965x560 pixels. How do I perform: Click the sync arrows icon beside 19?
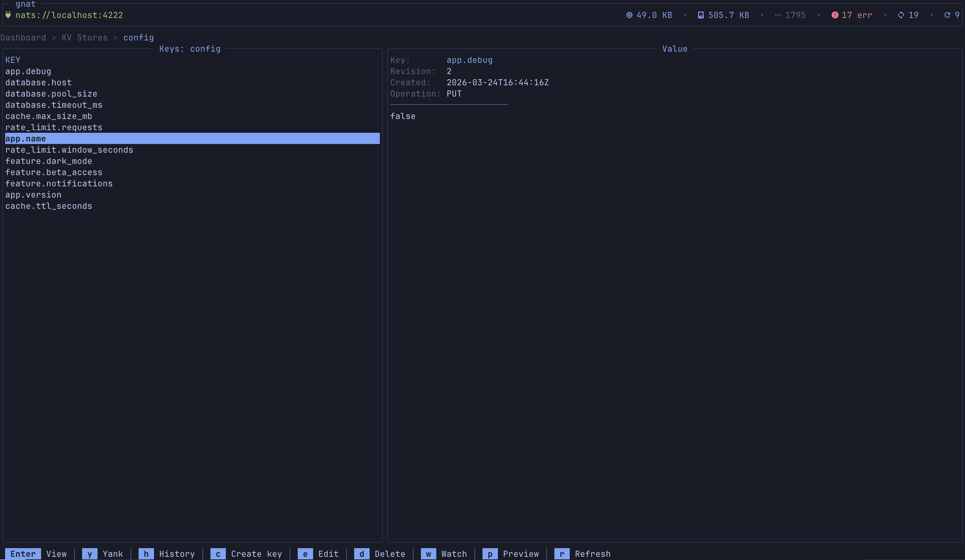[x=901, y=15]
